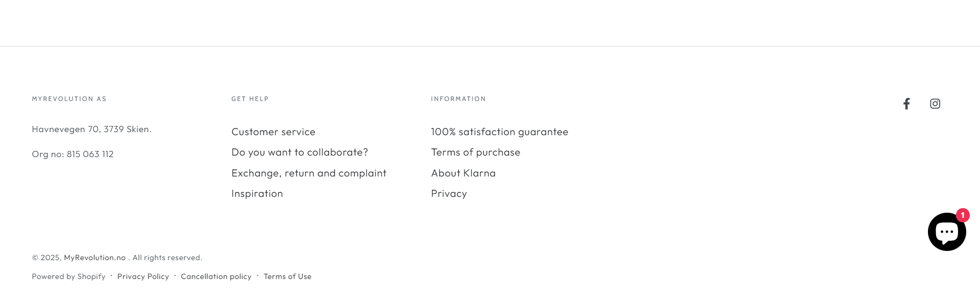Image resolution: width=980 pixels, height=305 pixels.
Task: Open the Facebook social icon
Action: pyautogui.click(x=906, y=104)
